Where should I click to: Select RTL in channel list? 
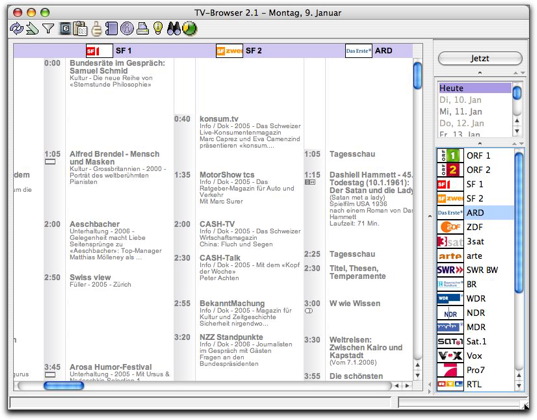pyautogui.click(x=475, y=384)
